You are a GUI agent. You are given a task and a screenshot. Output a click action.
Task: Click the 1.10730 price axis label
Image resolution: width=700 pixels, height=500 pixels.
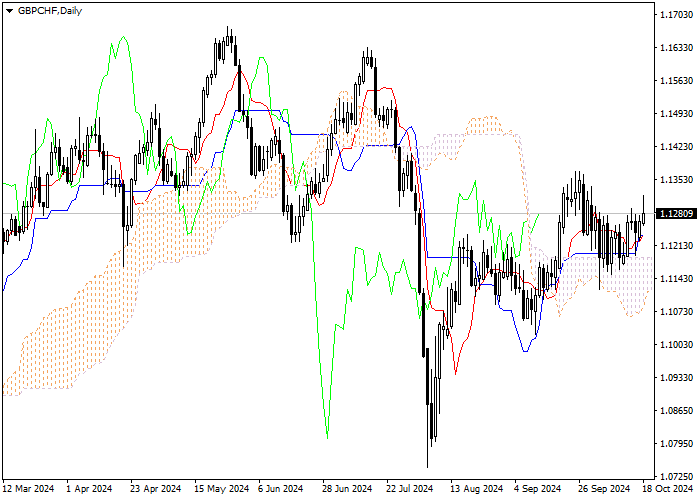676,312
